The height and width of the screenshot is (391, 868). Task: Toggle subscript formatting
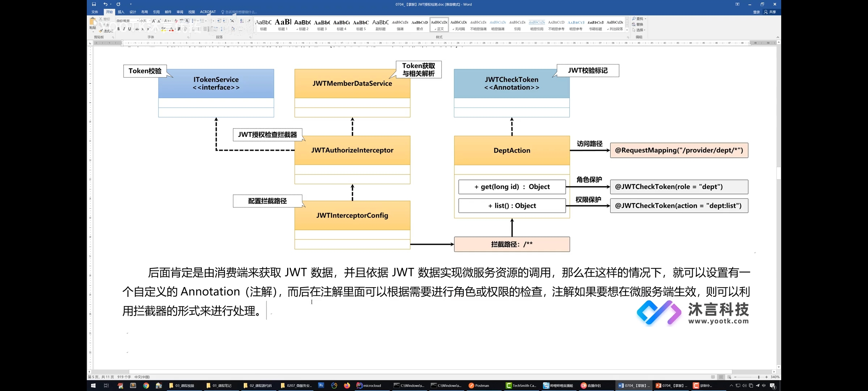(142, 29)
